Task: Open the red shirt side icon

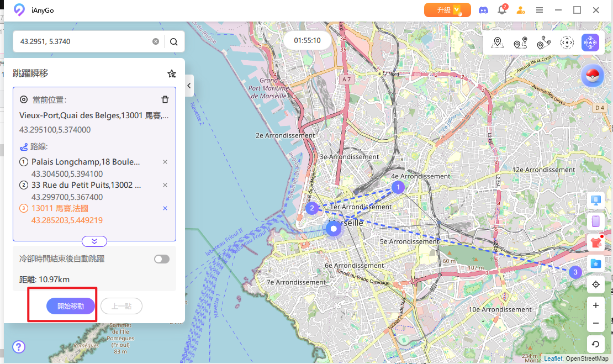Action: point(595,242)
